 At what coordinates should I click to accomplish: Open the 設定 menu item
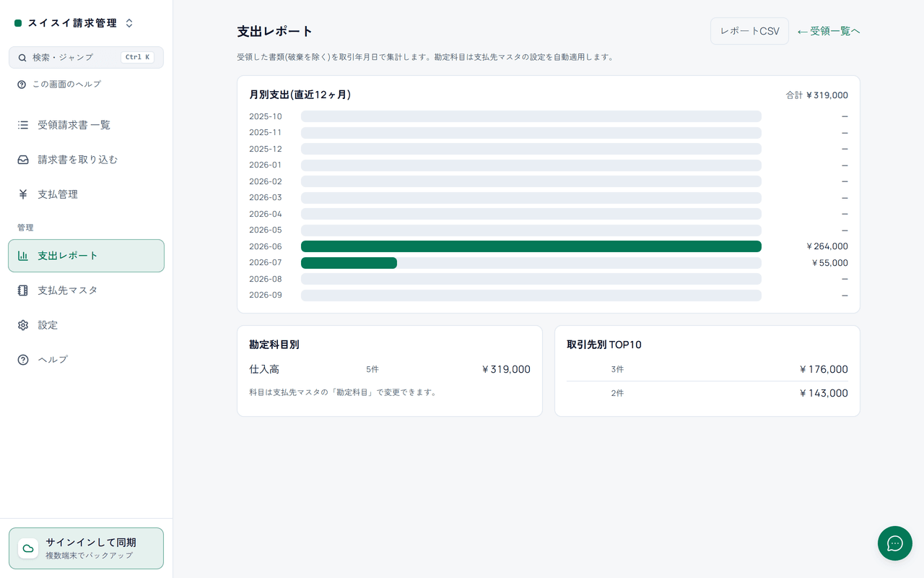pos(86,325)
